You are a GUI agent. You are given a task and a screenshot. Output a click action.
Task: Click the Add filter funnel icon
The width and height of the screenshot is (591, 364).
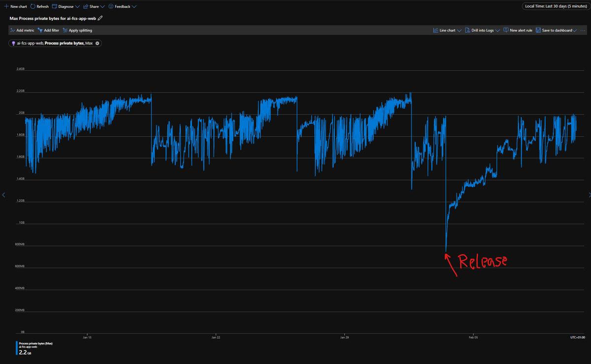40,30
